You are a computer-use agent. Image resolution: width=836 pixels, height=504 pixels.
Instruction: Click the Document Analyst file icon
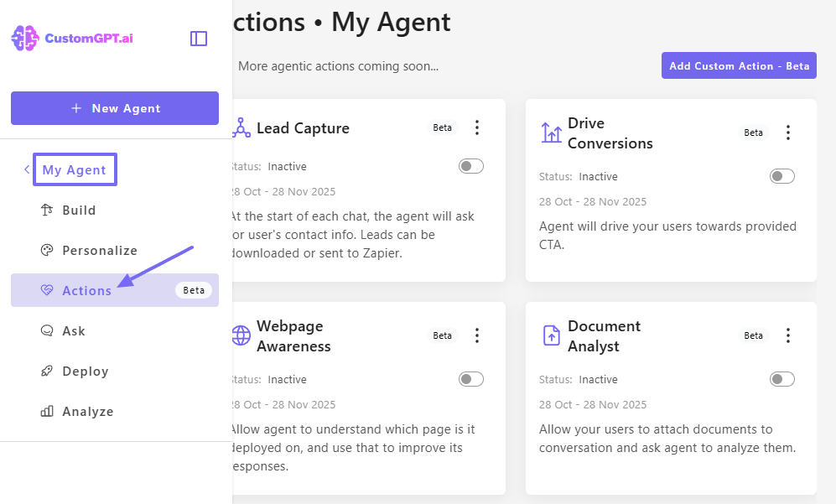pyautogui.click(x=552, y=335)
